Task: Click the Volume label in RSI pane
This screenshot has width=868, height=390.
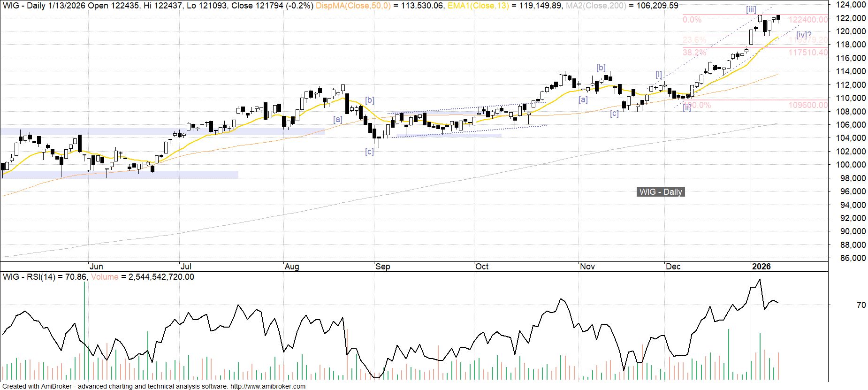Action: 105,277
